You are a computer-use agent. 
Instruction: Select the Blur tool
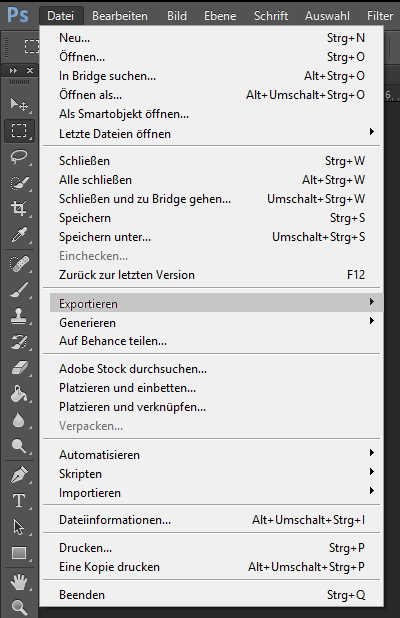click(19, 420)
